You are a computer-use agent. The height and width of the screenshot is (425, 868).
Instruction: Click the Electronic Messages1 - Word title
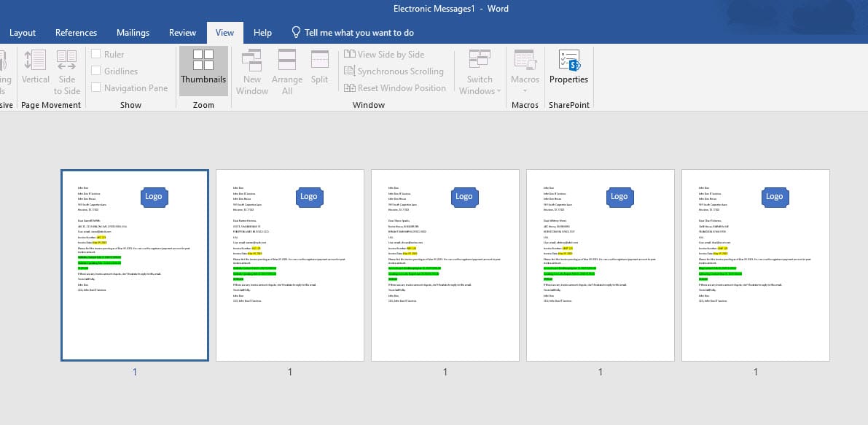tap(450, 9)
